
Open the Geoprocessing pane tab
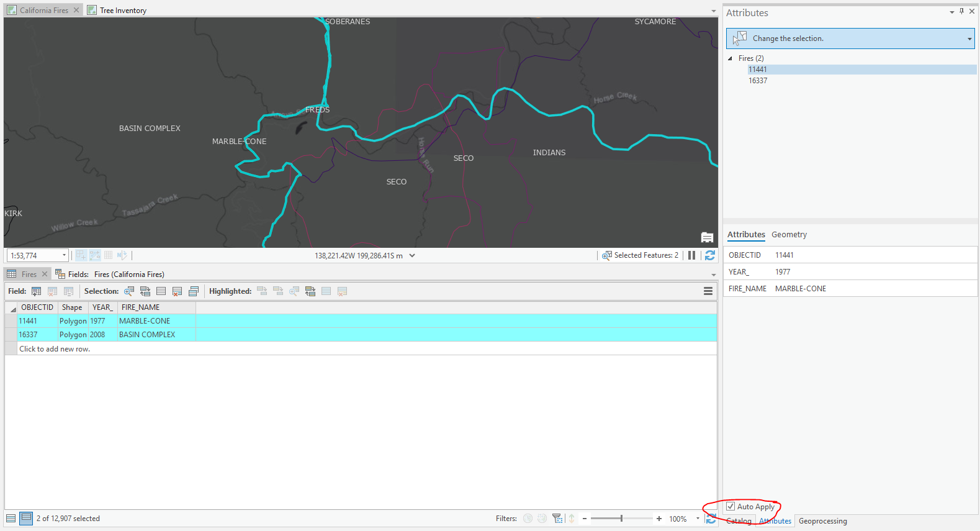click(x=823, y=521)
